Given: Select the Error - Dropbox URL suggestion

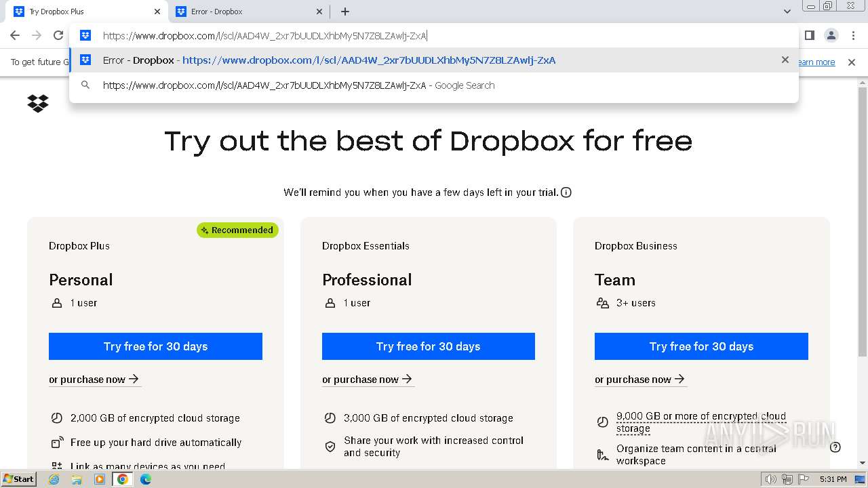Looking at the screenshot, I should [434, 60].
